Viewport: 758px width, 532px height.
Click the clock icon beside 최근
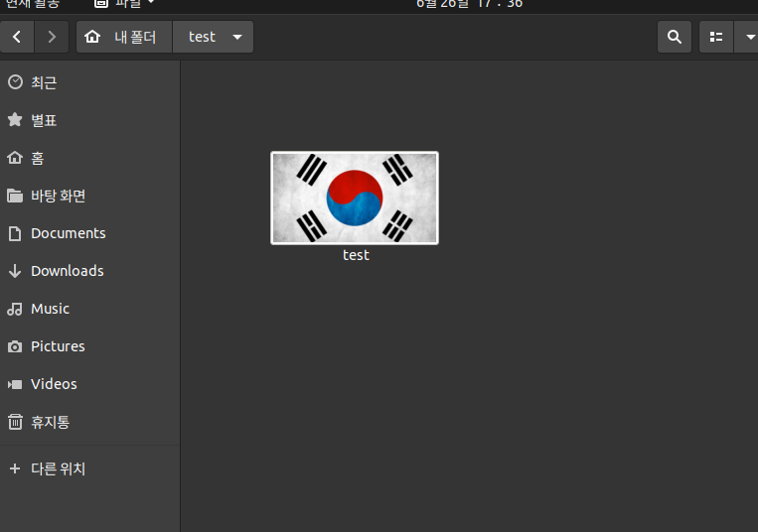pos(16,82)
